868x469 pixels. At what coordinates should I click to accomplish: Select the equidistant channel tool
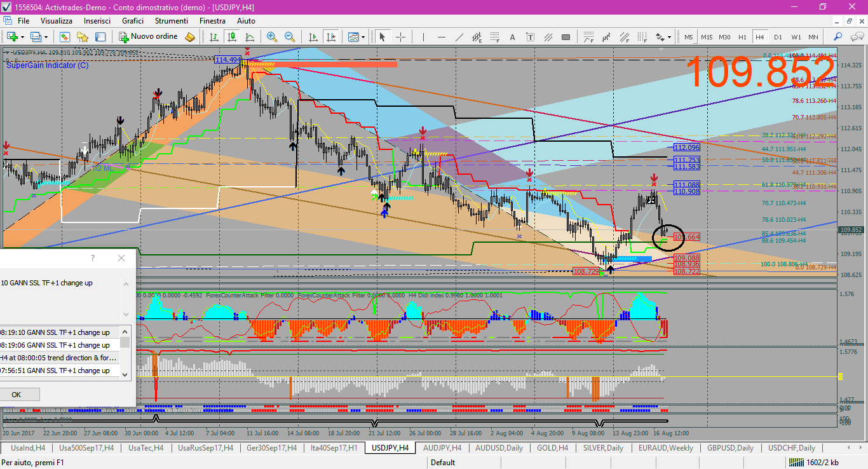pos(478,37)
